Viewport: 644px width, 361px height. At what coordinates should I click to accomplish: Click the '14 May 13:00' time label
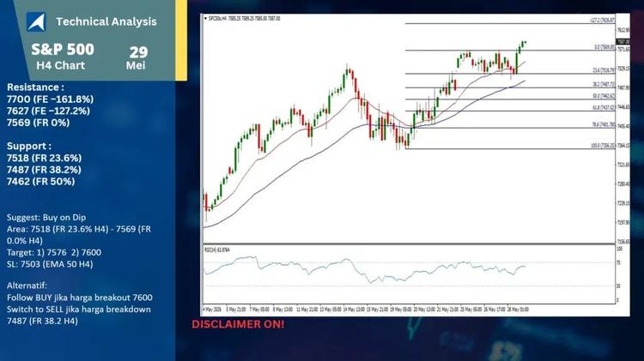354,310
